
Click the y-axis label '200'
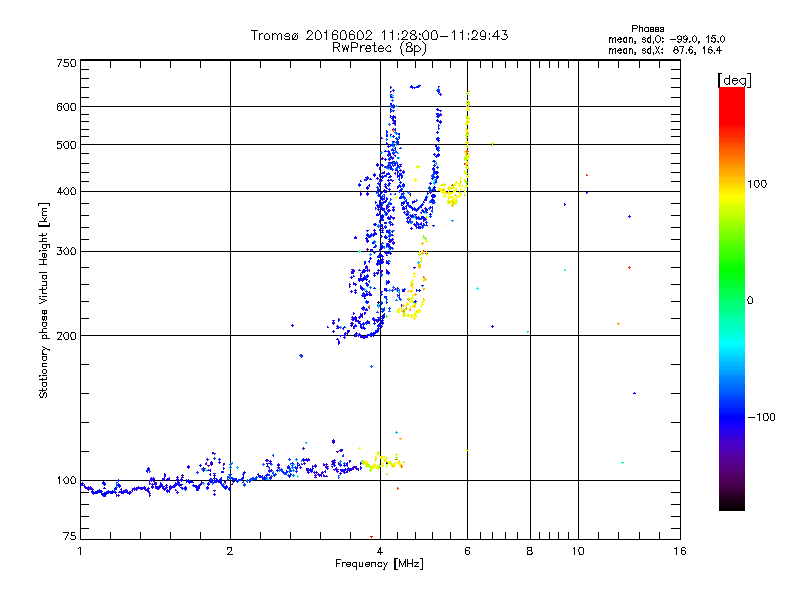pyautogui.click(x=66, y=336)
